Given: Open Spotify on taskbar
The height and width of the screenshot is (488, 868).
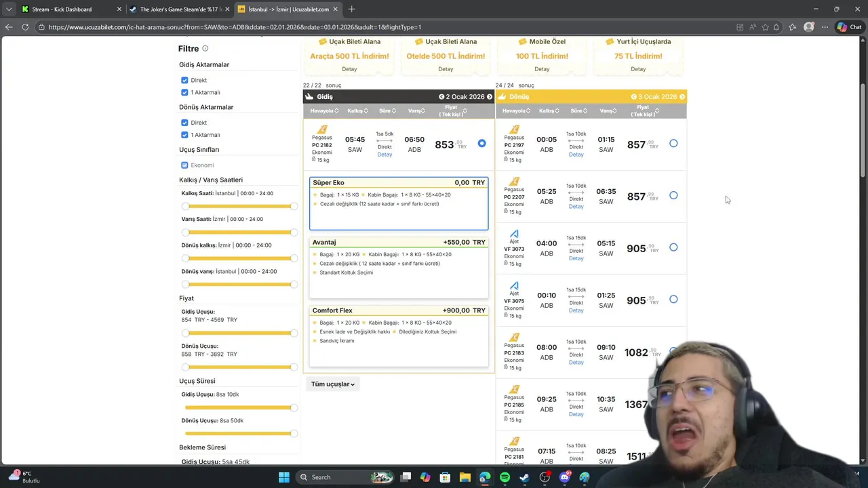Looking at the screenshot, I should tap(505, 477).
